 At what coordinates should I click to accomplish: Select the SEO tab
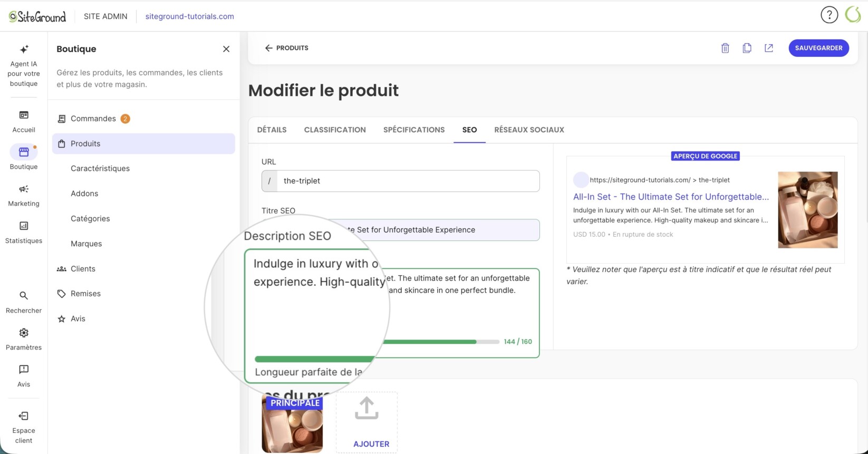(x=469, y=130)
